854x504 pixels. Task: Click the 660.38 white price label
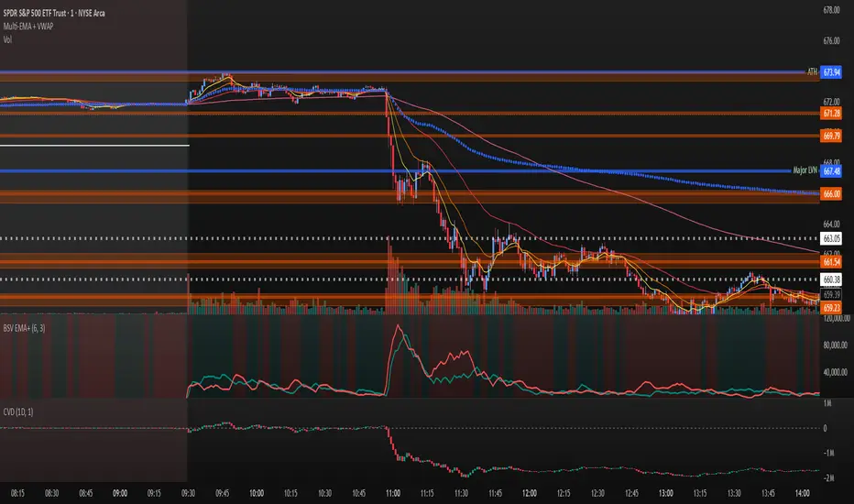[831, 279]
